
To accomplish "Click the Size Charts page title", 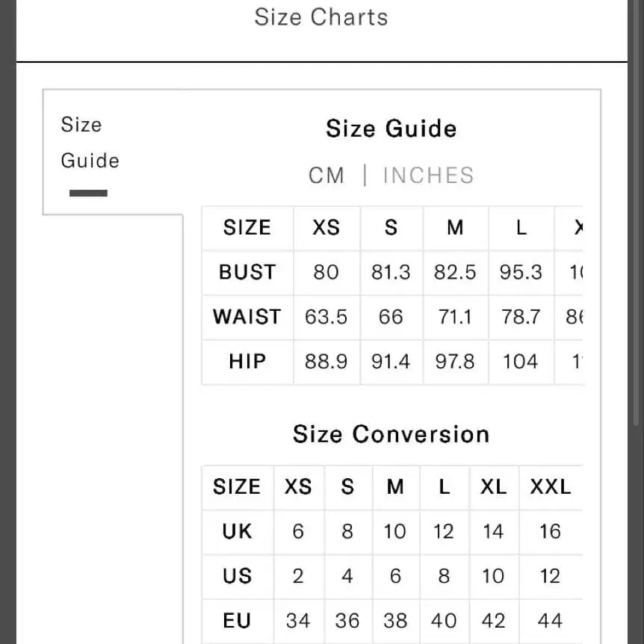I will [x=321, y=17].
